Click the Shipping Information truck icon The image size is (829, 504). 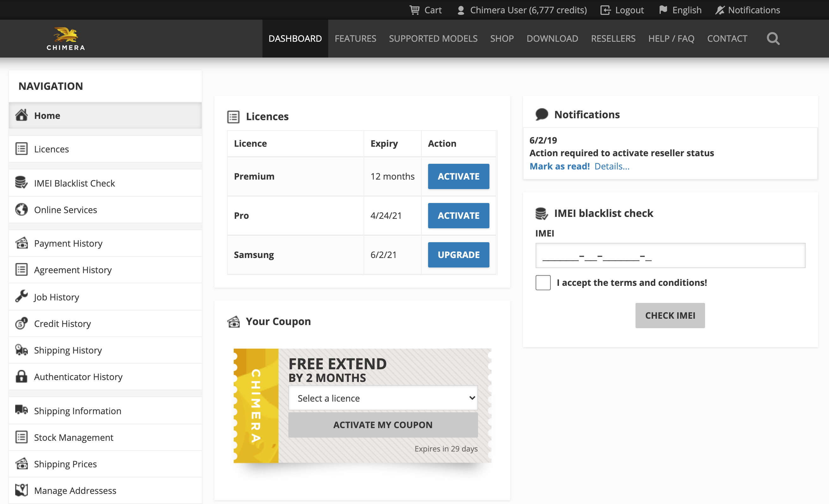pos(21,410)
